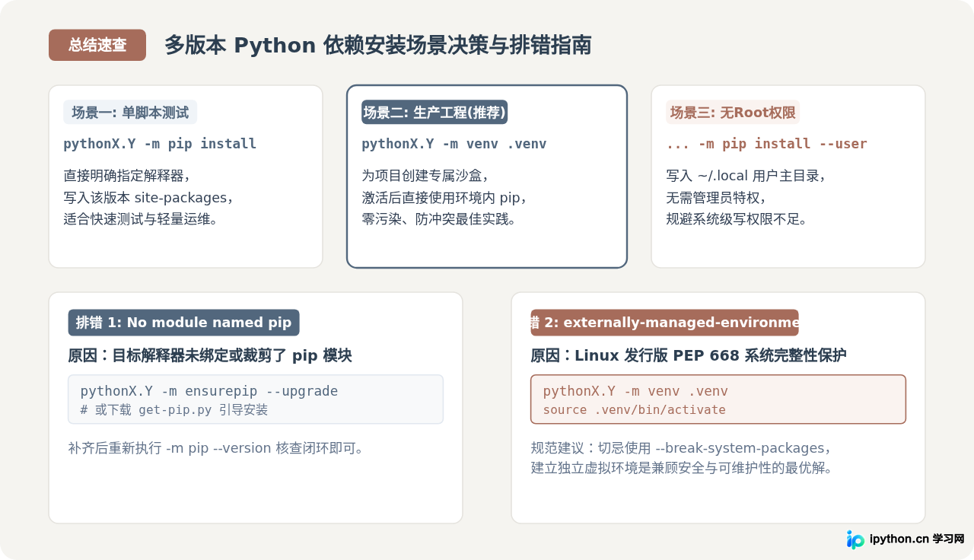
Task: Click the heading 原因:Linux 发行版 PEP 668 系统完整性保护
Action: (x=689, y=355)
